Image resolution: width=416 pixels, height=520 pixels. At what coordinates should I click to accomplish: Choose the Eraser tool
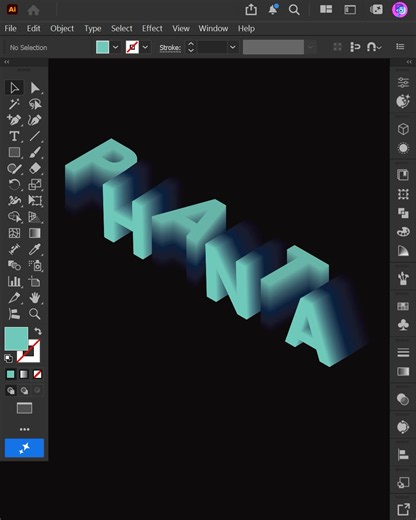pyautogui.click(x=35, y=168)
